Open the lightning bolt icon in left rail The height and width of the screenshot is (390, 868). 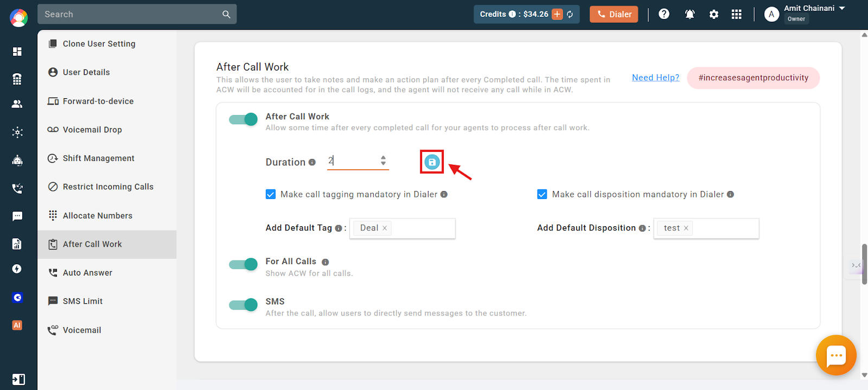[x=17, y=269]
